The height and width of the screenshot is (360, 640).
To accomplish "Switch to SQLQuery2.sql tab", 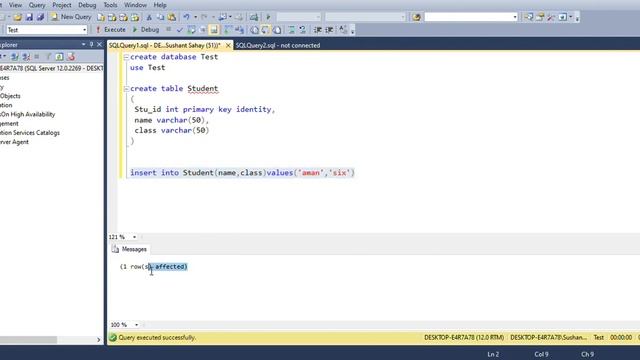I will pyautogui.click(x=278, y=45).
